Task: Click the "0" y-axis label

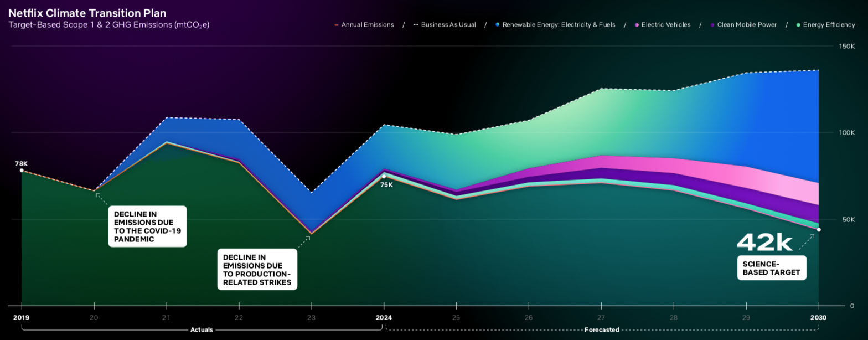Action: pyautogui.click(x=852, y=306)
